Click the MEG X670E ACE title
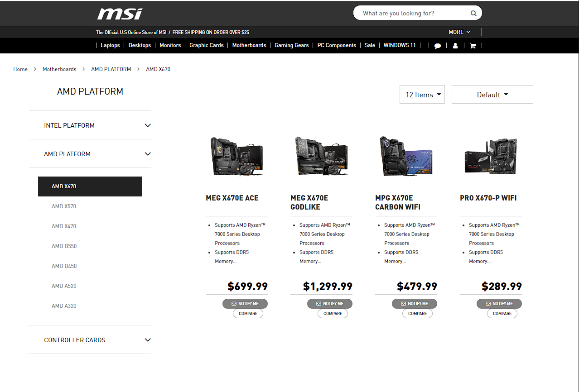The height and width of the screenshot is (392, 579). click(x=232, y=198)
